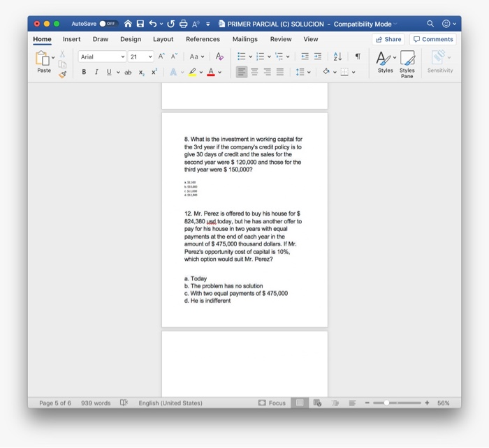
Task: Decrease paragraph indent
Action: 305,57
